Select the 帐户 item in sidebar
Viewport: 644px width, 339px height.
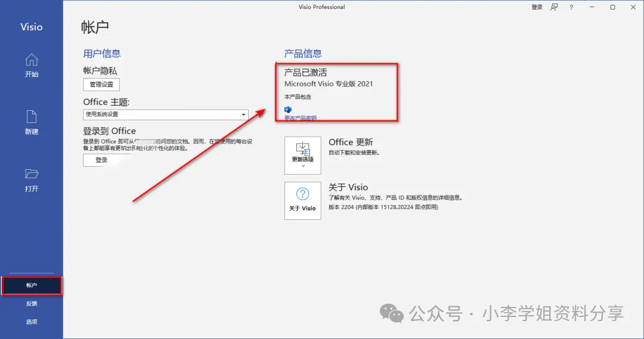[32, 285]
